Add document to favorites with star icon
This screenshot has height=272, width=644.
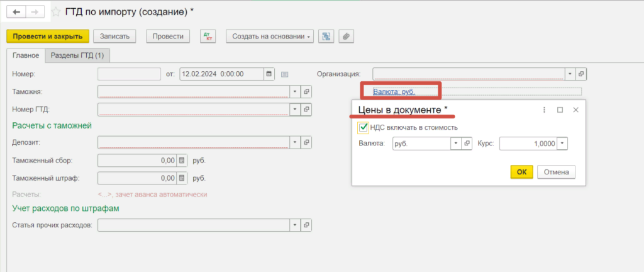[x=56, y=12]
